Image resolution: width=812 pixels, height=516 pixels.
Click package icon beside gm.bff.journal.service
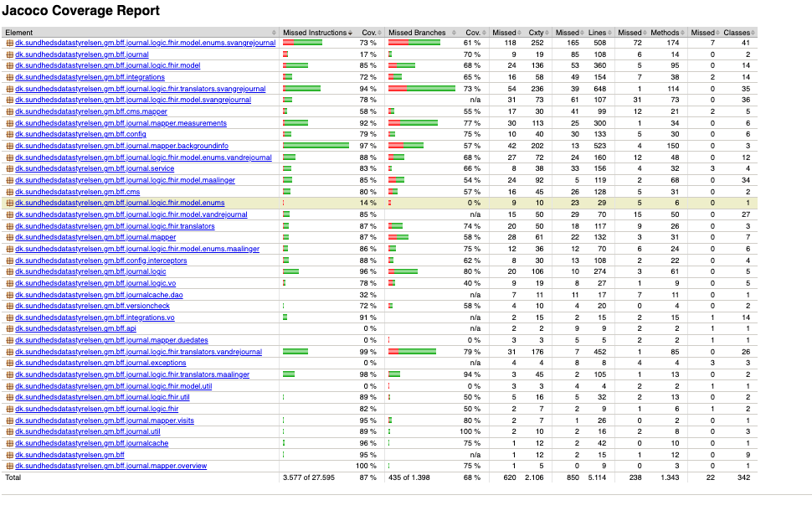[9, 168]
